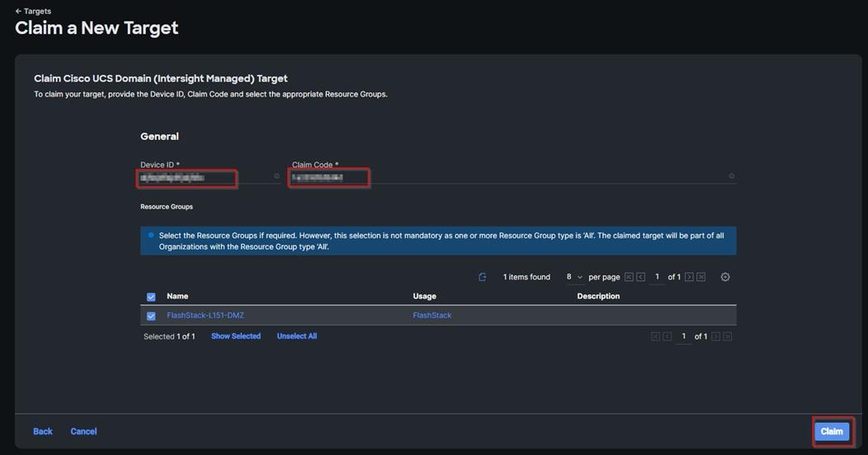Image resolution: width=868 pixels, height=455 pixels.
Task: Toggle the select-all header checkbox
Action: 151,297
